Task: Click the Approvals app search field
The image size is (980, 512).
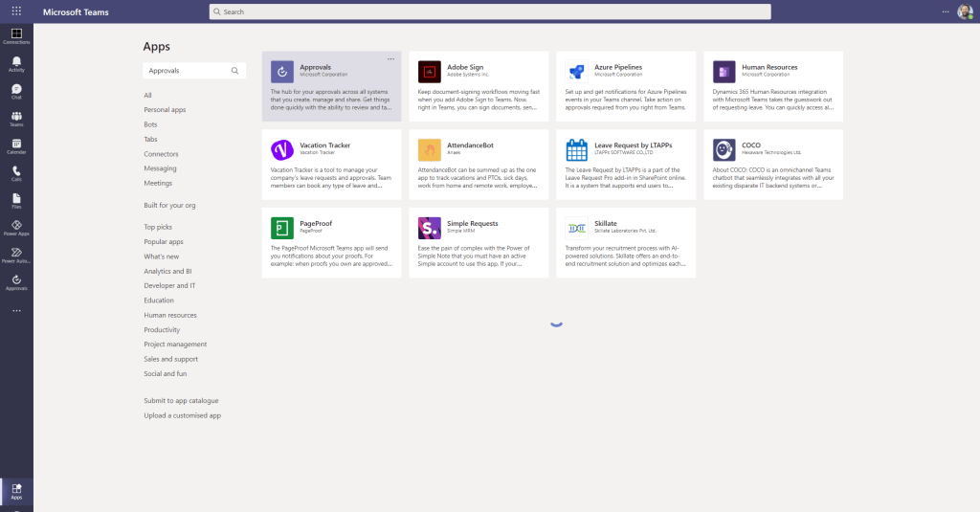Action: pyautogui.click(x=187, y=71)
